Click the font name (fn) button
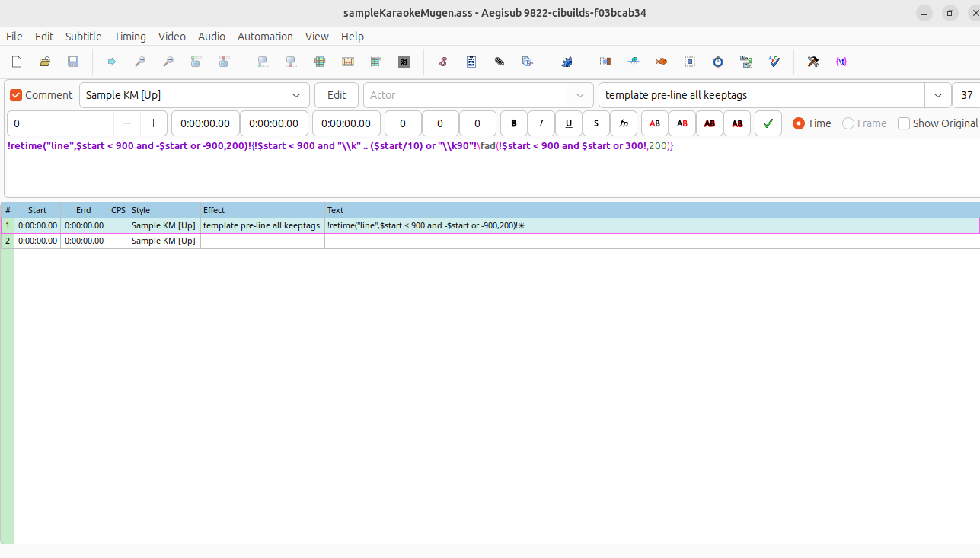The height and width of the screenshot is (558, 980). coord(624,123)
